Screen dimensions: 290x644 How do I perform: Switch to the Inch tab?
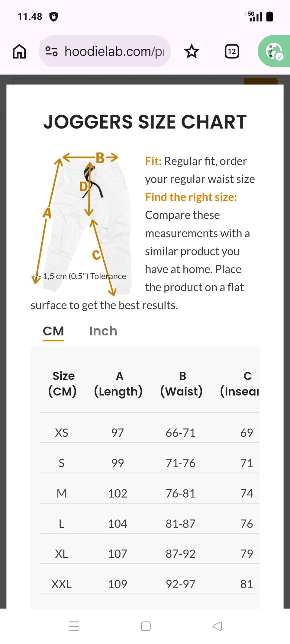103,331
